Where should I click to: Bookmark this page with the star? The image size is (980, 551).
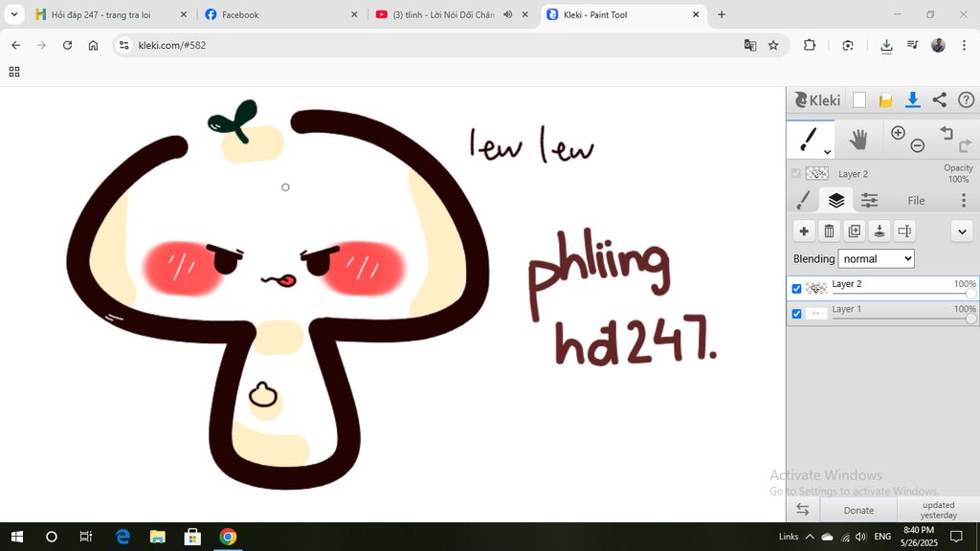tap(773, 45)
